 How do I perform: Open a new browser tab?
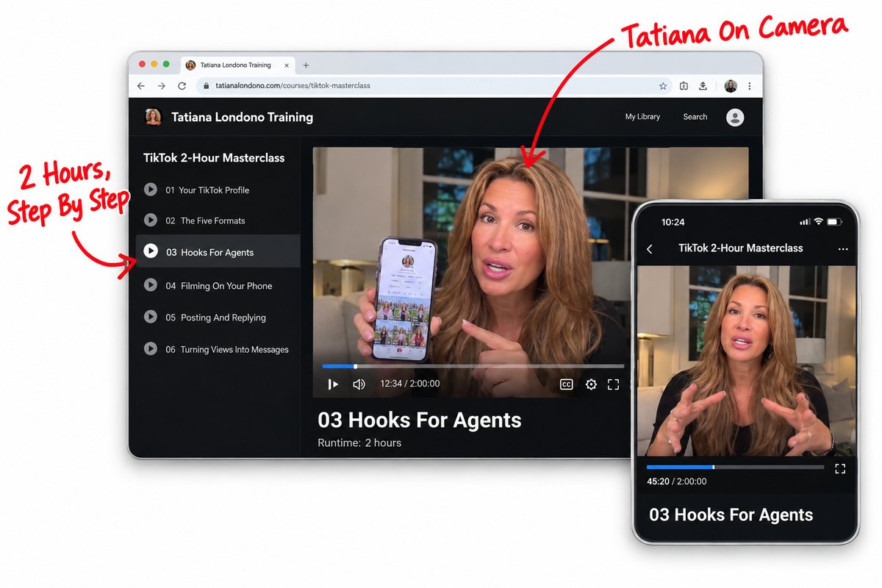(x=306, y=65)
